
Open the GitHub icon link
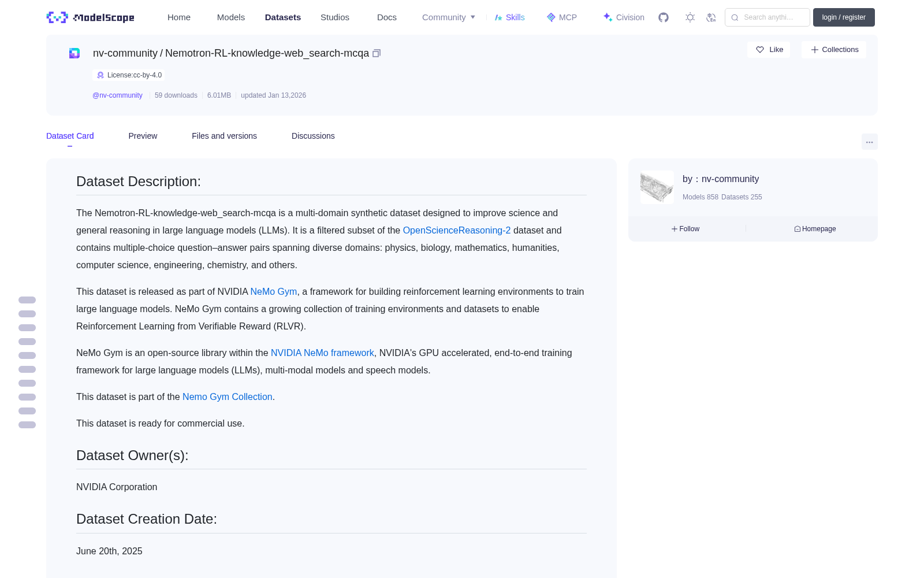point(664,17)
